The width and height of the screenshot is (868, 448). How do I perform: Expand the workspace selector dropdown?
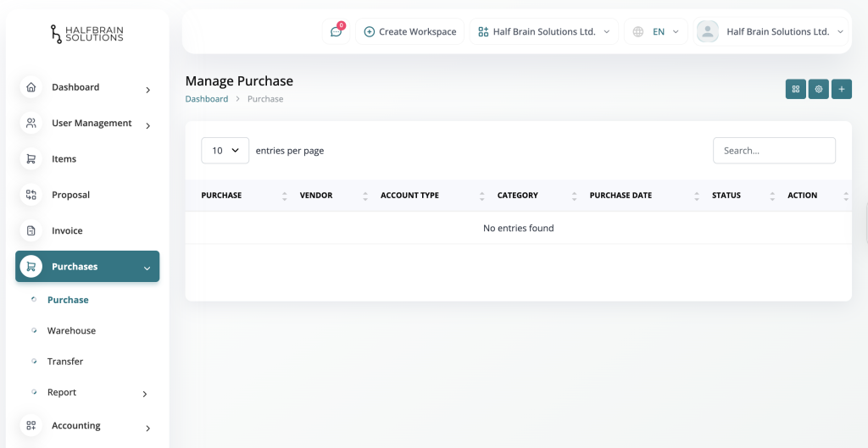(x=543, y=32)
